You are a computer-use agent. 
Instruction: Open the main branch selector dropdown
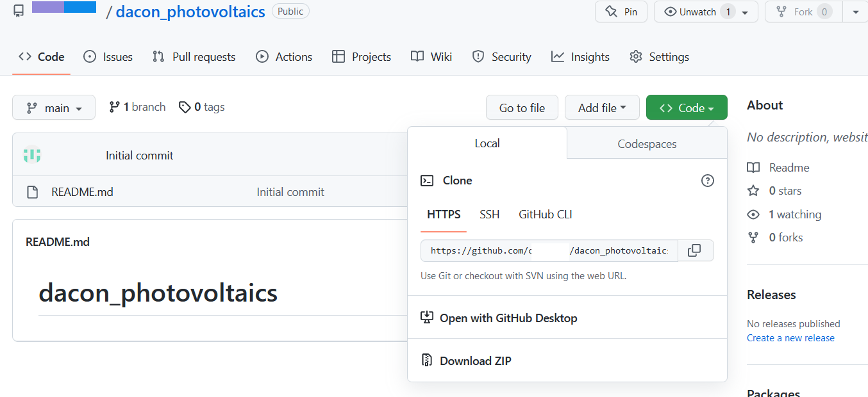pyautogui.click(x=54, y=108)
